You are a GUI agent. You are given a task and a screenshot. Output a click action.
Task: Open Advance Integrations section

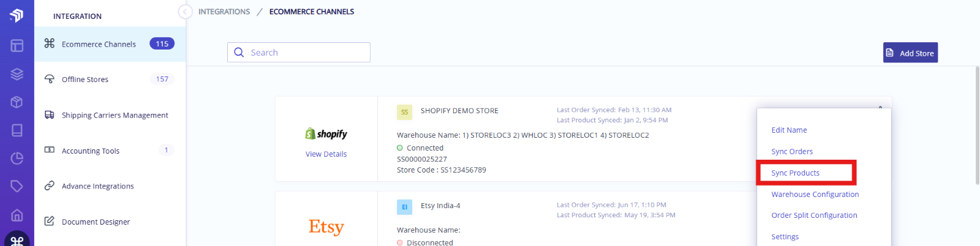tap(110, 186)
